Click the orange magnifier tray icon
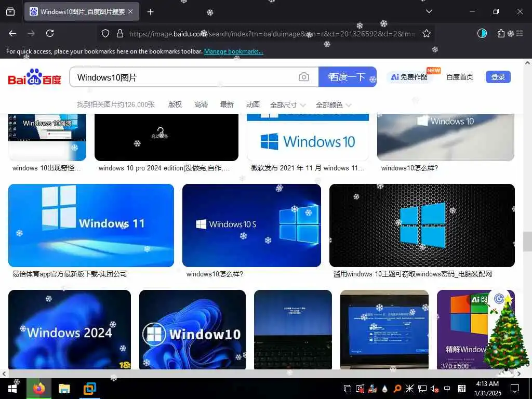Image resolution: width=532 pixels, height=399 pixels. tap(397, 389)
